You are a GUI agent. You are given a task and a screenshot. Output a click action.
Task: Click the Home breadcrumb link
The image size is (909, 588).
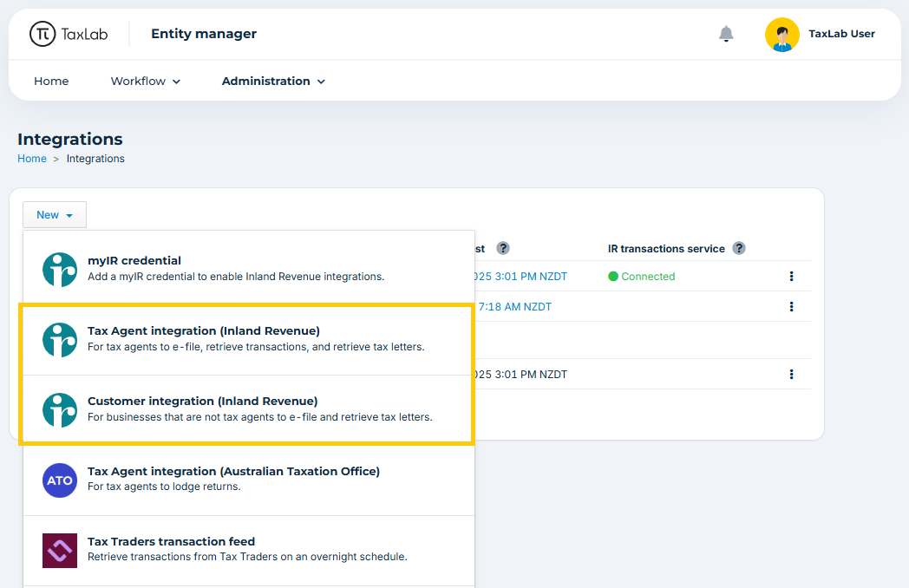click(x=32, y=159)
